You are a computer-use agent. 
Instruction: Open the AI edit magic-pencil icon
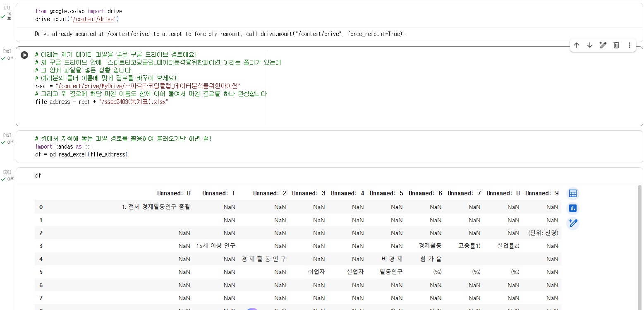point(603,45)
